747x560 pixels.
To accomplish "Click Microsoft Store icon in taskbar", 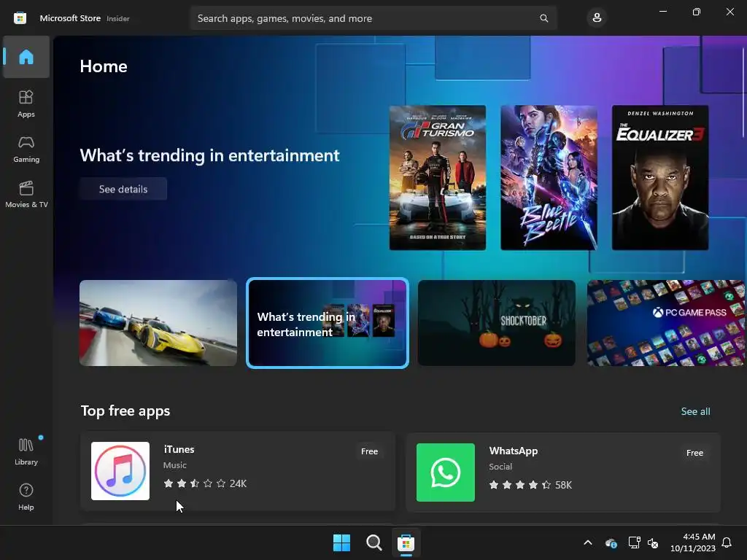I will click(x=406, y=542).
